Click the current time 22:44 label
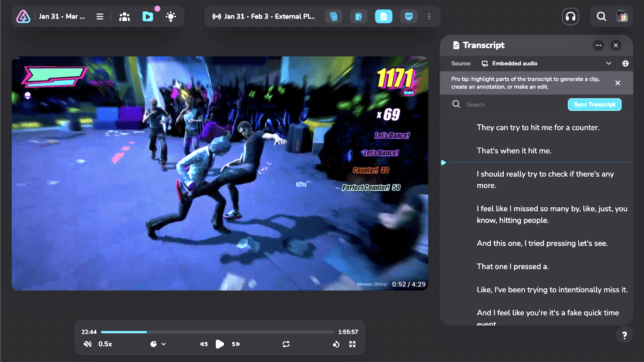This screenshot has width=644, height=362. pos(89,332)
